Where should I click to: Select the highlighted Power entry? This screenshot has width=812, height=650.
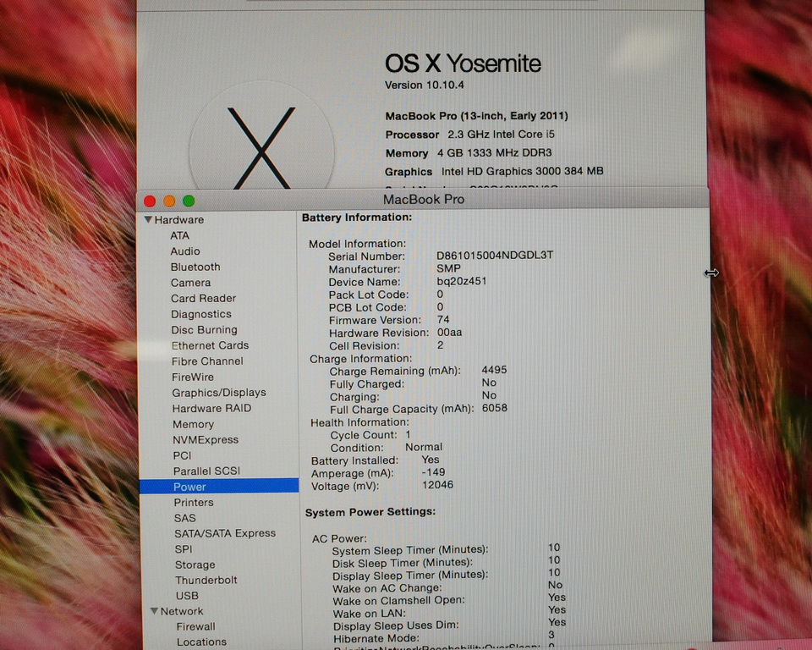tap(219, 486)
